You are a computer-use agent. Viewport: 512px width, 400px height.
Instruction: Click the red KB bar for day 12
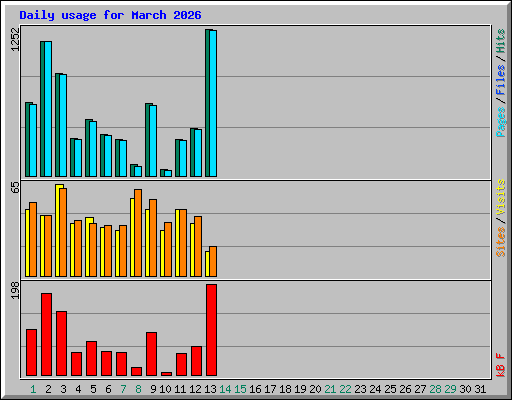tap(196, 361)
